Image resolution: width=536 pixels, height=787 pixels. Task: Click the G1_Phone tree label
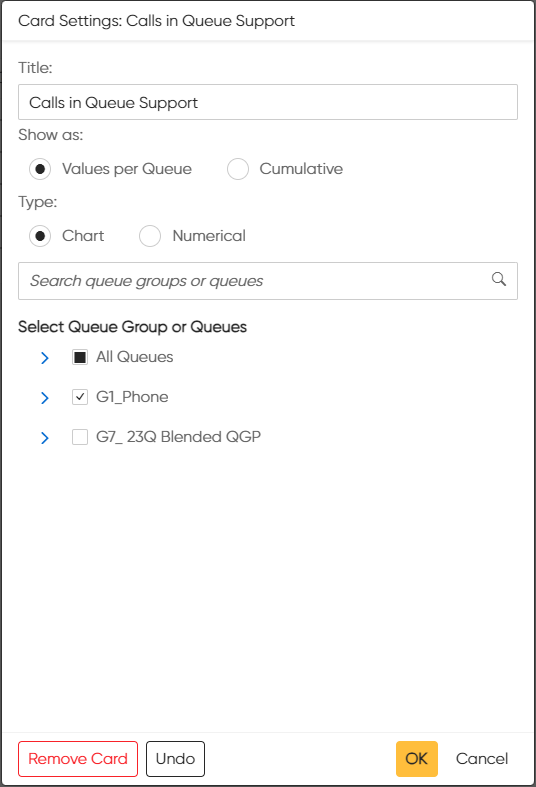pyautogui.click(x=132, y=397)
